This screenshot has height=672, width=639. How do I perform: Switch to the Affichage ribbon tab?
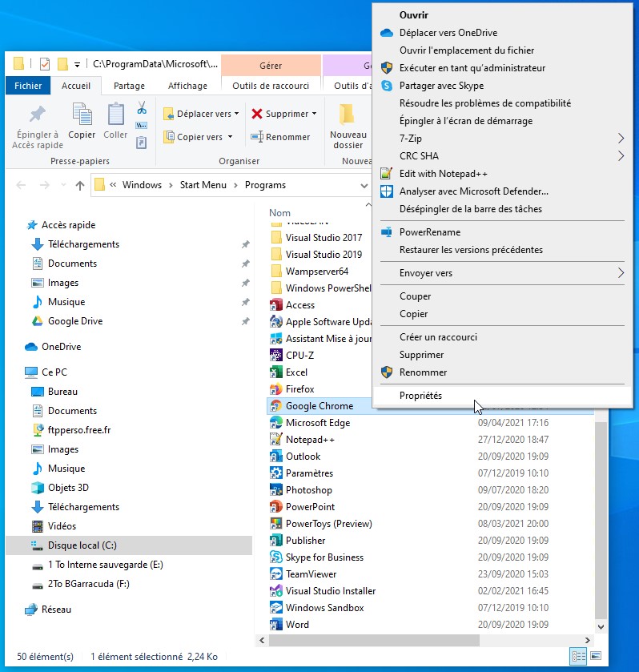(187, 86)
